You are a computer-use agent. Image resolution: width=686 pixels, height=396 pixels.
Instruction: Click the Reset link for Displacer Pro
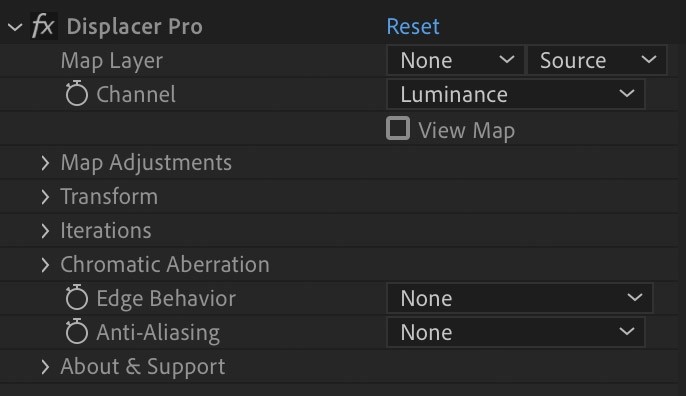coord(413,26)
